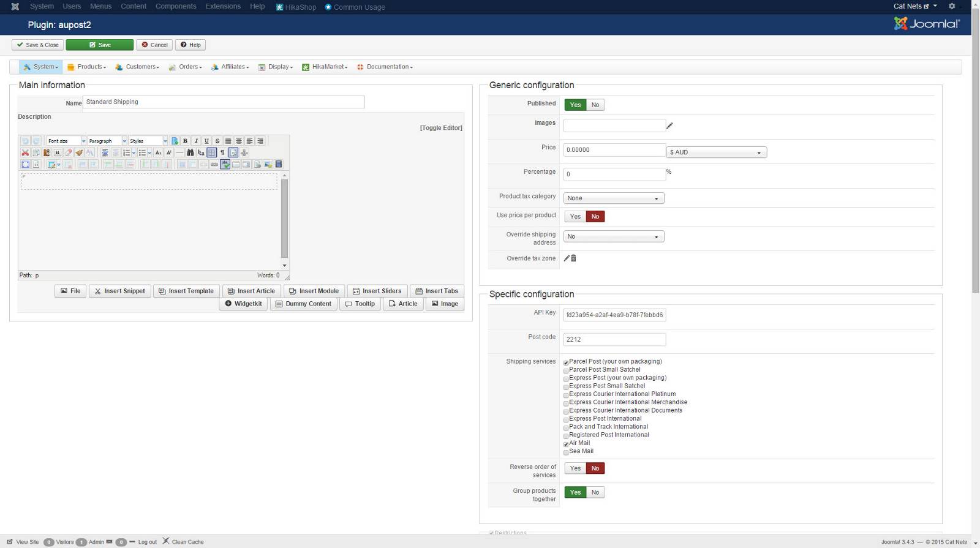
Task: Click the insert link chain icon
Action: pos(214,164)
